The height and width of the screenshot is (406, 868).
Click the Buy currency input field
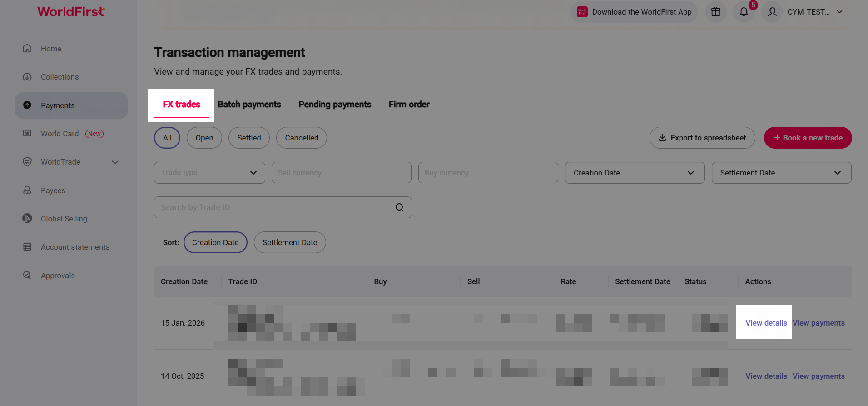pyautogui.click(x=488, y=173)
